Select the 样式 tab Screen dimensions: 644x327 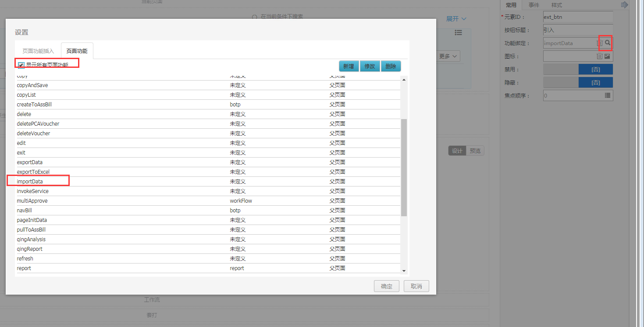tap(556, 5)
